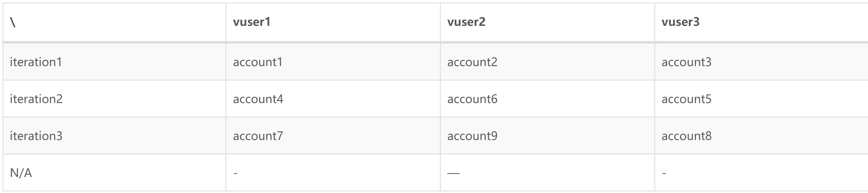Viewport: 868px width, 193px height.
Task: Select the iteration2 row label
Action: pos(36,99)
